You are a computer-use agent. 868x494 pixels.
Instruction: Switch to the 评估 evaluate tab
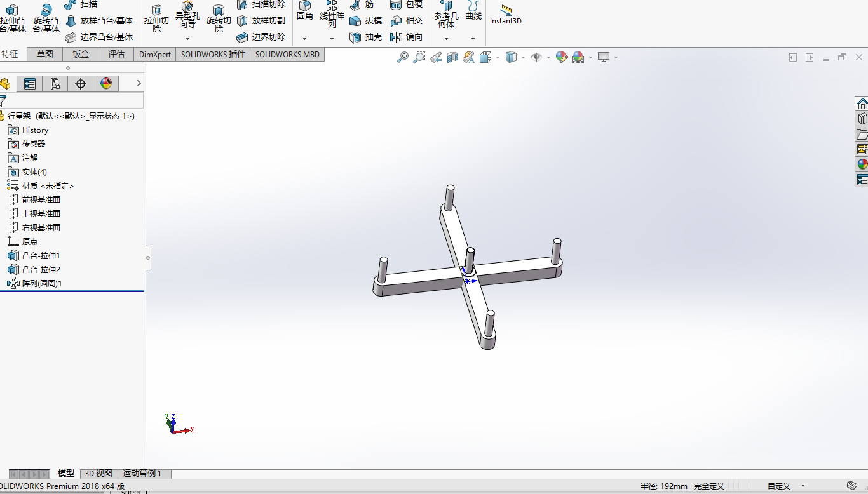point(116,54)
